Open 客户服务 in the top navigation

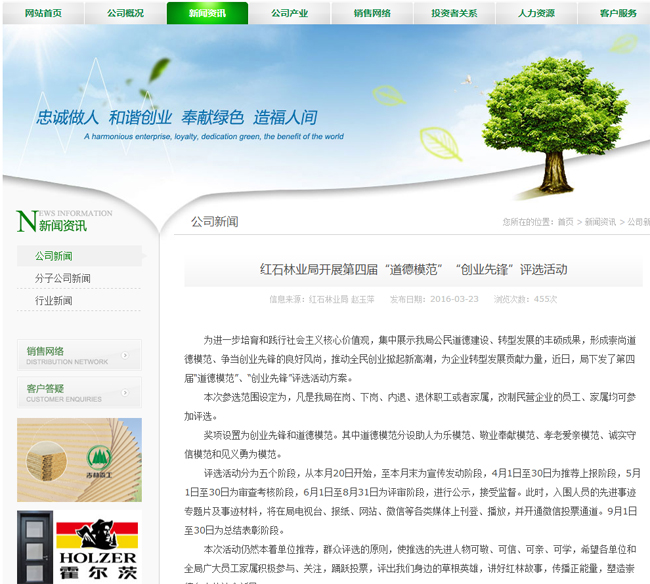pyautogui.click(x=618, y=13)
